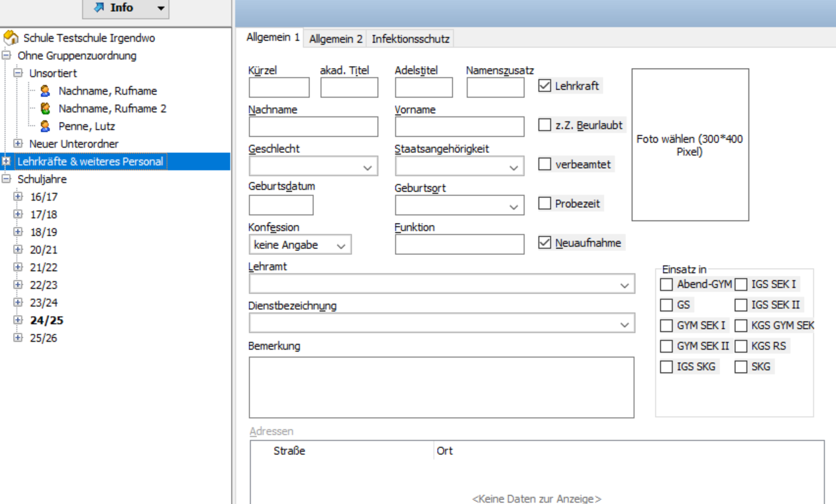This screenshot has height=504, width=836.
Task: Switch to the Allgemein 2 tab
Action: pos(336,39)
